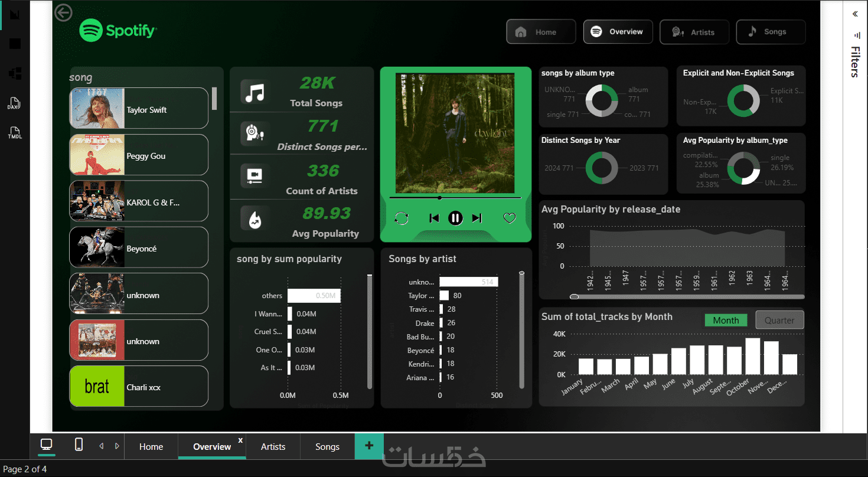The image size is (868, 477).
Task: Open the DAX query view
Action: point(14,104)
